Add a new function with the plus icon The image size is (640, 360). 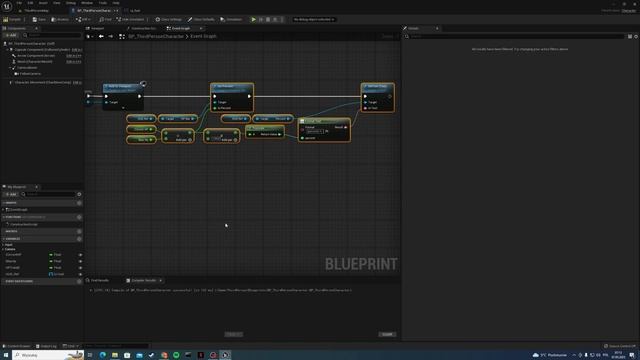pos(79,217)
